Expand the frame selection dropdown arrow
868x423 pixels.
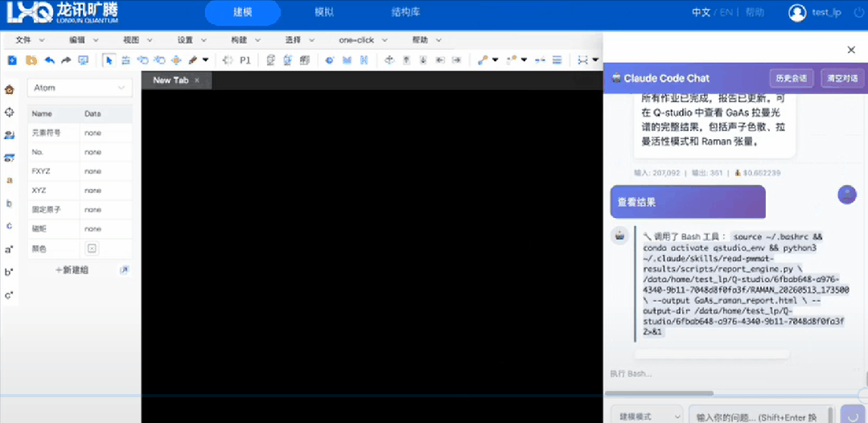click(595, 60)
